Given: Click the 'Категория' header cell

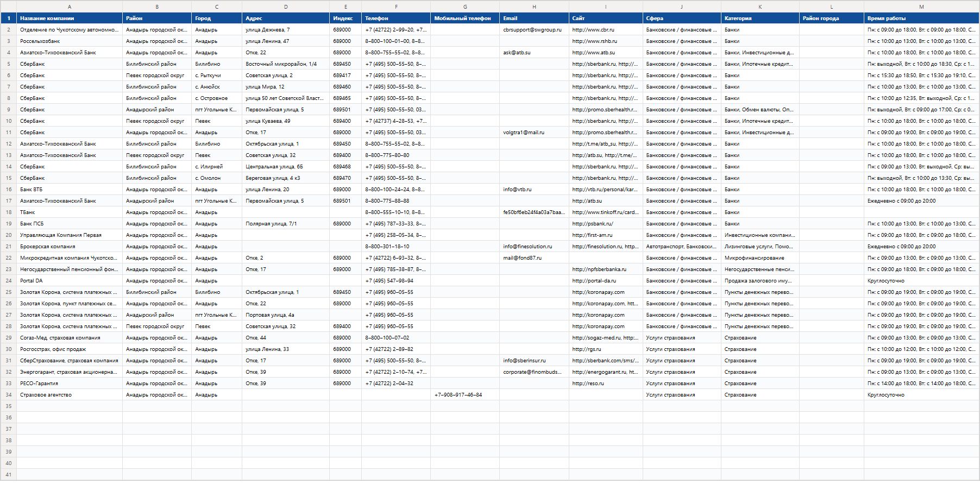Looking at the screenshot, I should 760,18.
